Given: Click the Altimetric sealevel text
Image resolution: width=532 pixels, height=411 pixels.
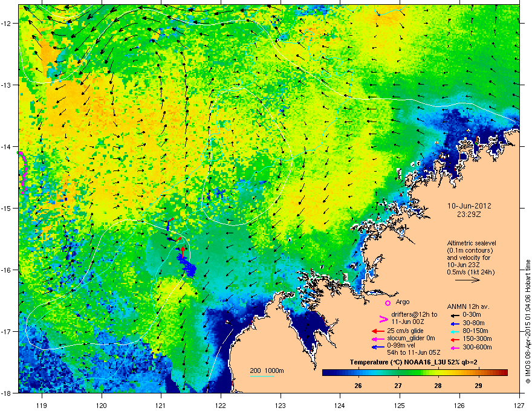Looking at the screenshot, I should coord(472,243).
